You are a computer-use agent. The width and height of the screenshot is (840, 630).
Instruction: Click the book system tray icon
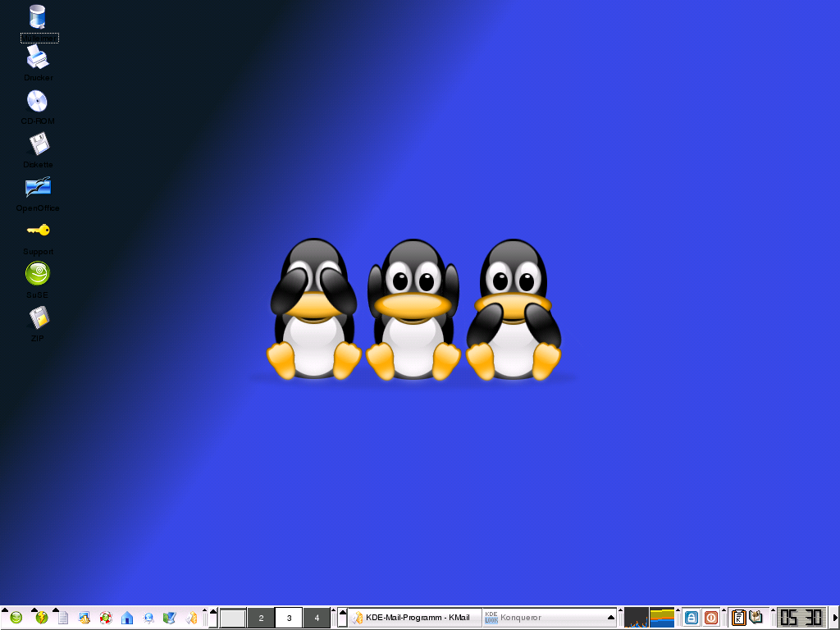tap(756, 617)
